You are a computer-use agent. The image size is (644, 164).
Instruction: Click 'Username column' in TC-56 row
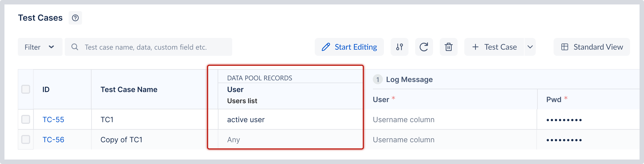click(403, 139)
